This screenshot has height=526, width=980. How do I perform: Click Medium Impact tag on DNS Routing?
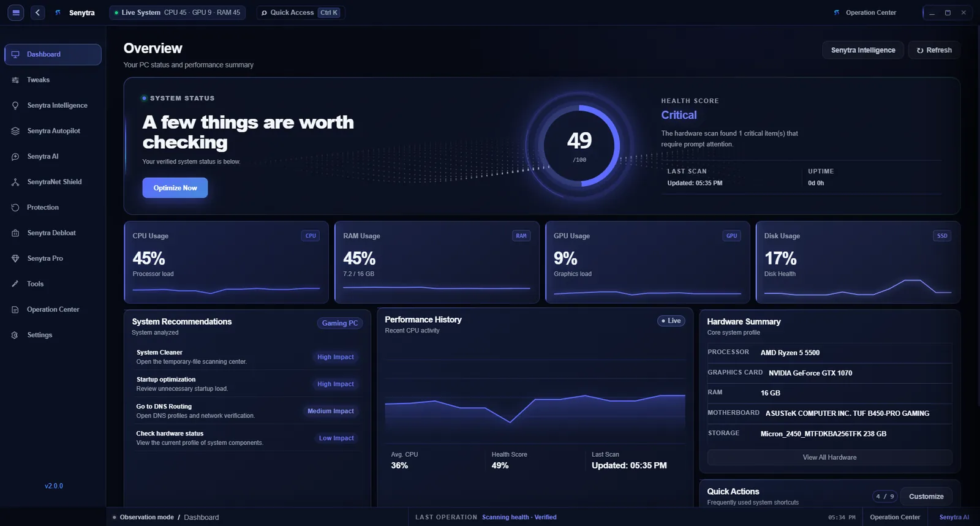331,411
